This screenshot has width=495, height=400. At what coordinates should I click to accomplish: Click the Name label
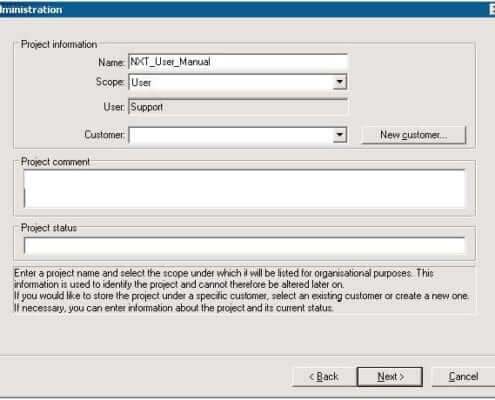[x=111, y=62]
